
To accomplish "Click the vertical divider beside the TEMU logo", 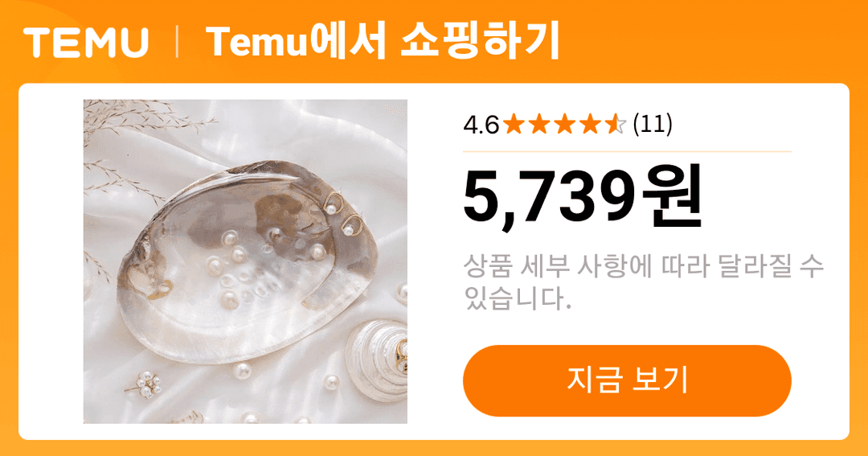I will (x=177, y=42).
